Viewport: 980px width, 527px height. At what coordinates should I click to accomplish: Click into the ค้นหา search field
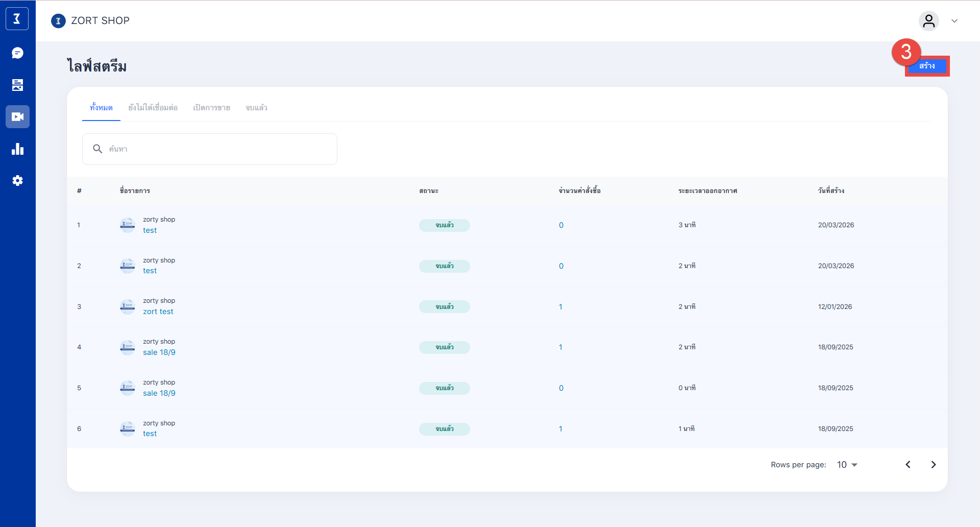tap(219, 149)
